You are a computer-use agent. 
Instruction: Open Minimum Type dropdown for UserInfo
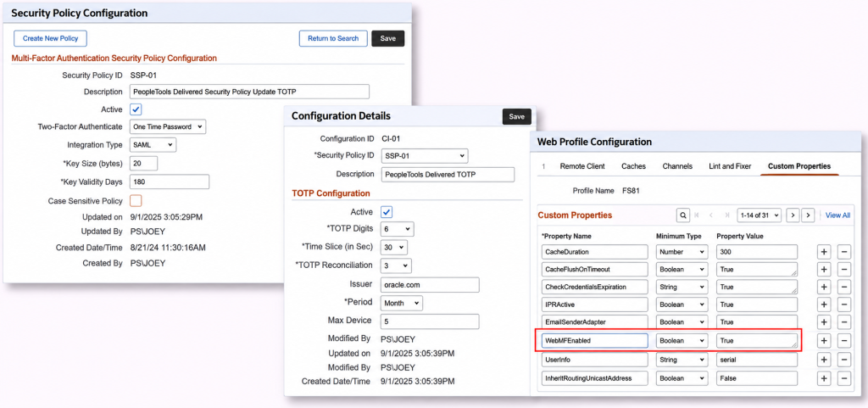pos(682,360)
